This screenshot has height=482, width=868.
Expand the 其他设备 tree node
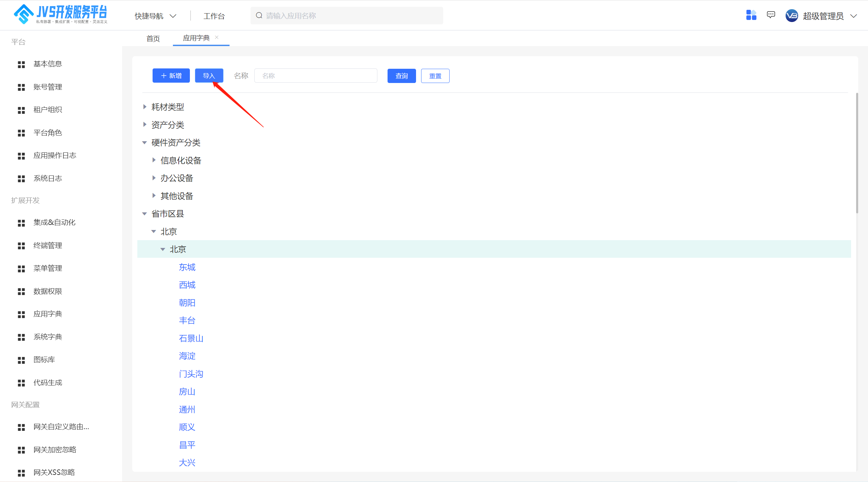(x=154, y=195)
